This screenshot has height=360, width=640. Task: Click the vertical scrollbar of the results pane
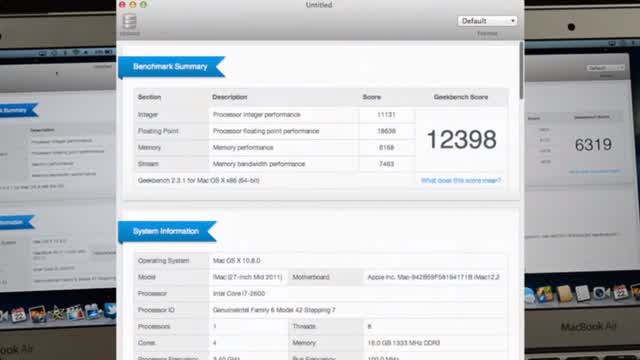coord(521,70)
